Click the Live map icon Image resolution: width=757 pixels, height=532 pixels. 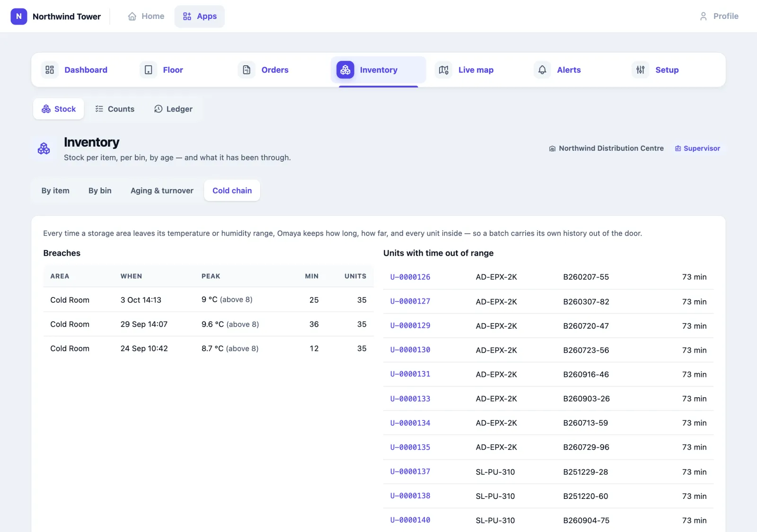point(443,70)
